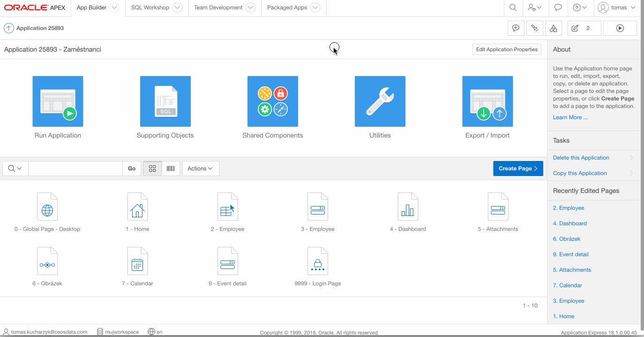Switch to icon grid view
This screenshot has width=644, height=337.
152,168
